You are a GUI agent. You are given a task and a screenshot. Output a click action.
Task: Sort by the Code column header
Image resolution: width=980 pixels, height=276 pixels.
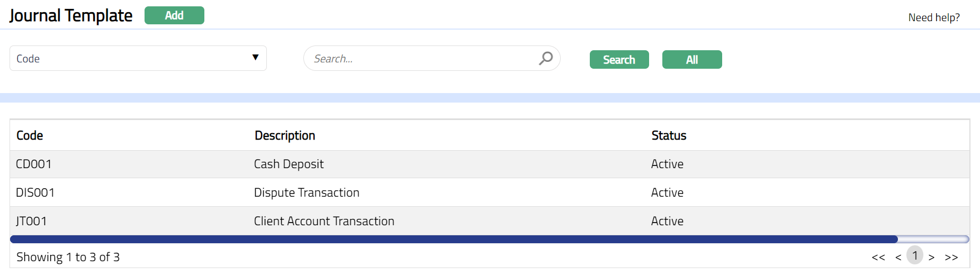(x=30, y=135)
